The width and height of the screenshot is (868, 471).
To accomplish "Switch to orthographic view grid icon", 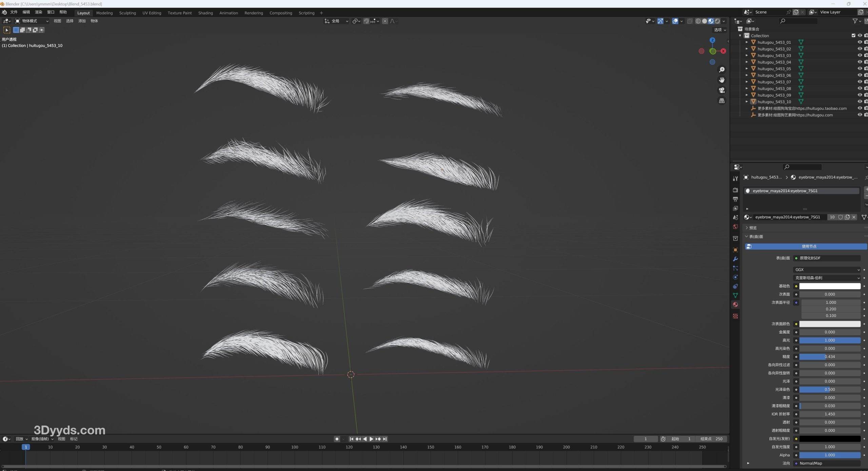I will tap(722, 101).
